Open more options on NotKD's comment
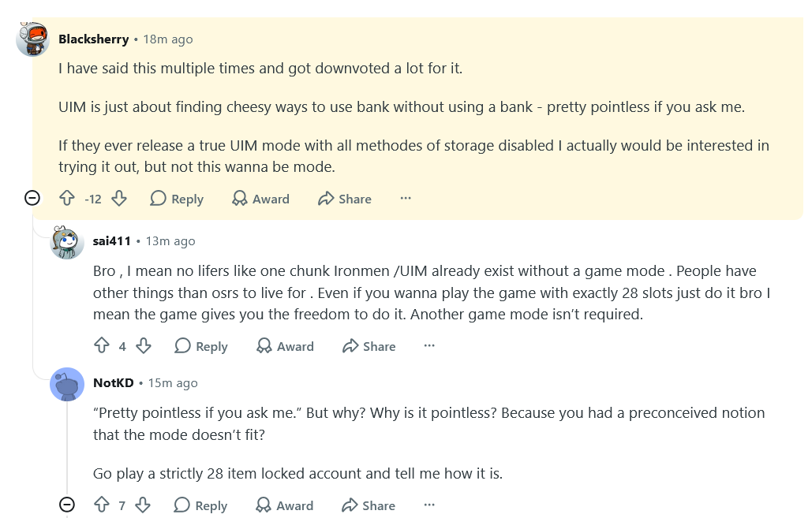Screen dimensions: 812x518 pyautogui.click(x=429, y=505)
